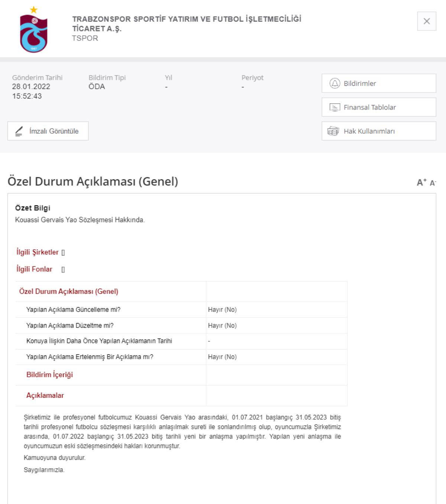Image resolution: width=446 pixels, height=504 pixels.
Task: Close the disclosure panel with X
Action: (x=426, y=21)
